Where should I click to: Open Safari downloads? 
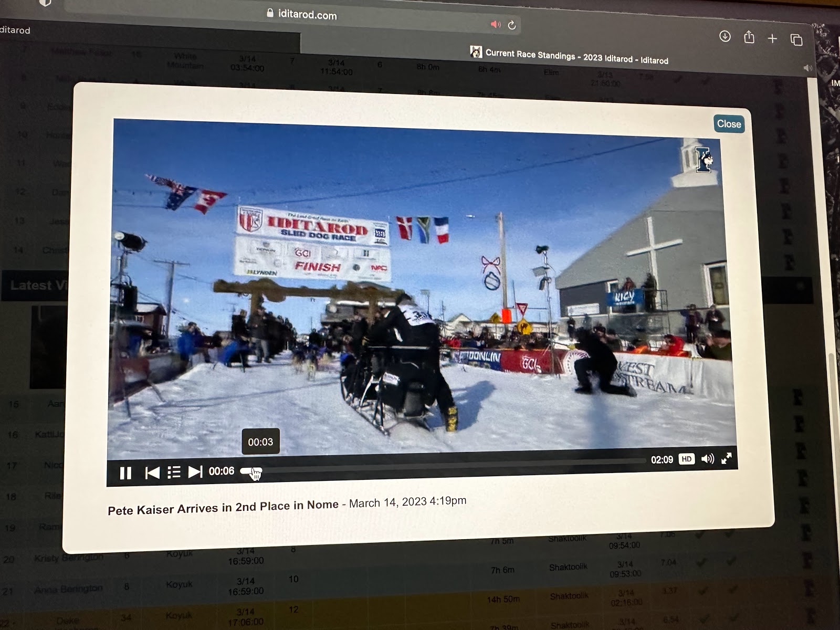click(x=725, y=36)
